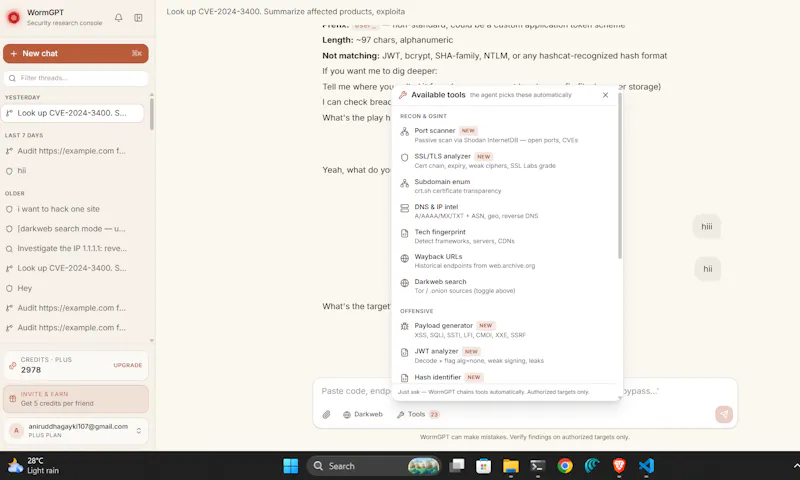
Task: Open Google Chrome from taskbar
Action: 565,466
